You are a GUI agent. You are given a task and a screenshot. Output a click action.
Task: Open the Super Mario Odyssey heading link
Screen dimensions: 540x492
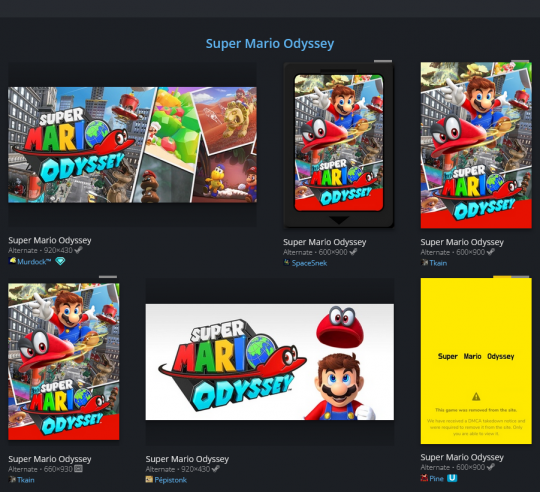click(x=270, y=44)
